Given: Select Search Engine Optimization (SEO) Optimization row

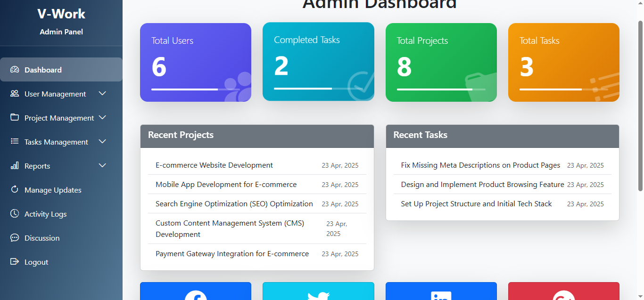Looking at the screenshot, I should click(x=257, y=204).
